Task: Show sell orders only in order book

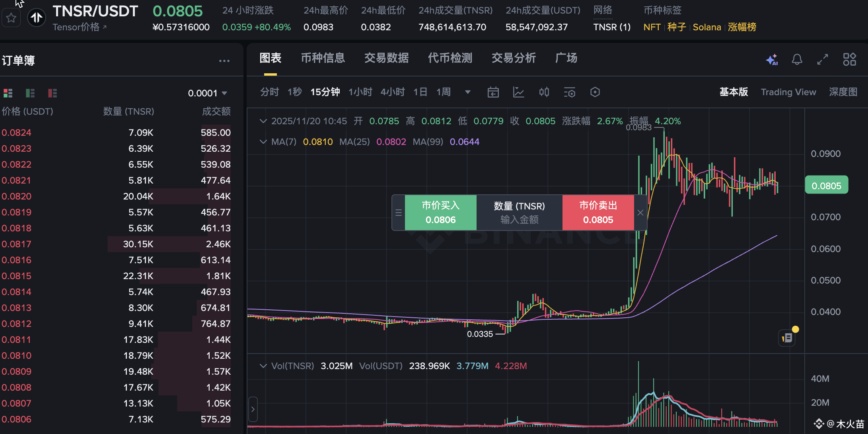Action: [x=53, y=93]
